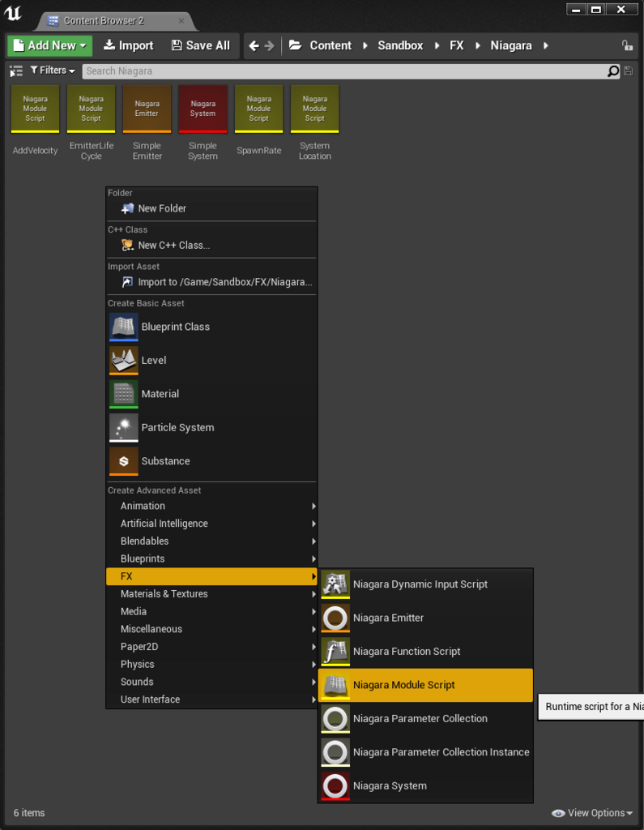Expand the User Interface submenu
644x830 pixels.
[211, 700]
